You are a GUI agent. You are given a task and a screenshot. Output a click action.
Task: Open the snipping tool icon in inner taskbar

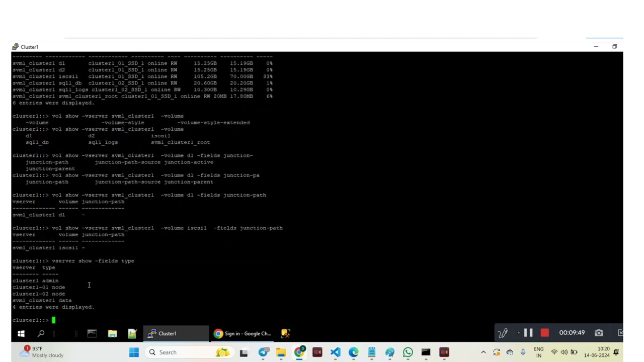(285, 333)
